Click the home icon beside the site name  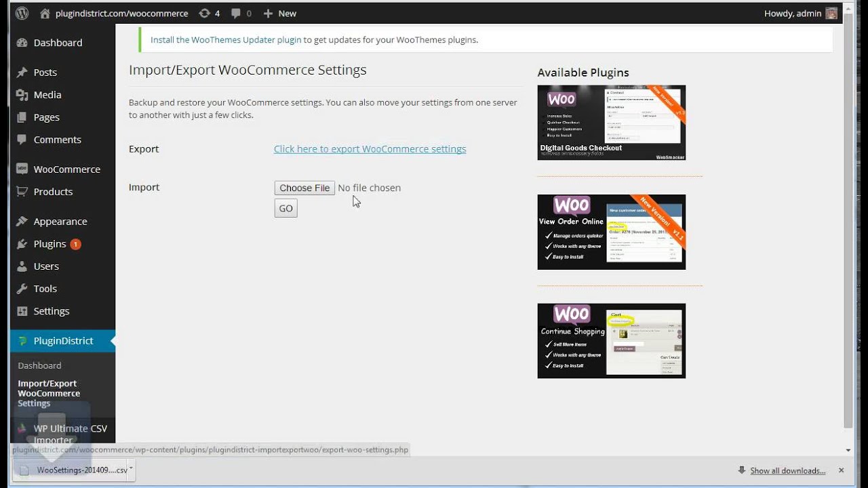[45, 14]
